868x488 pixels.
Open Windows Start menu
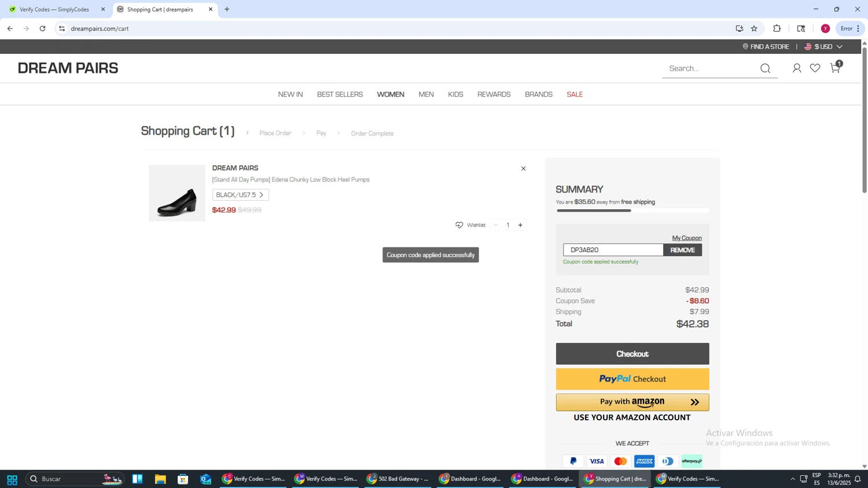12,479
